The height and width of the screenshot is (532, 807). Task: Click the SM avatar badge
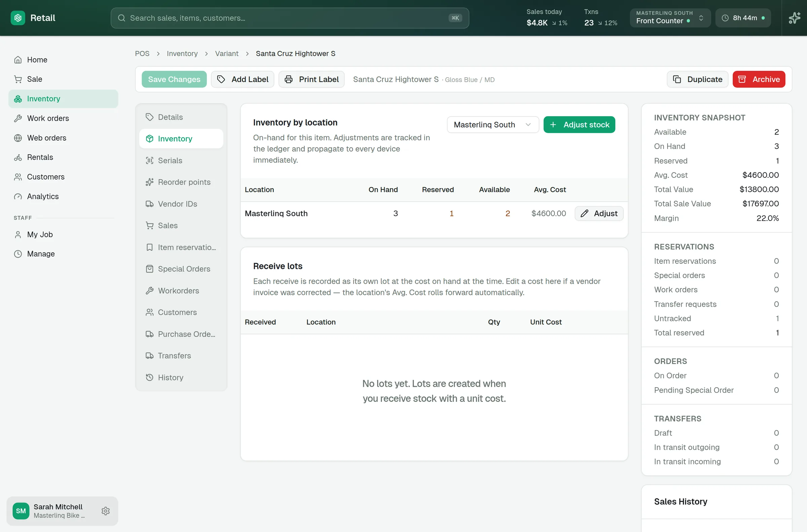pyautogui.click(x=21, y=511)
